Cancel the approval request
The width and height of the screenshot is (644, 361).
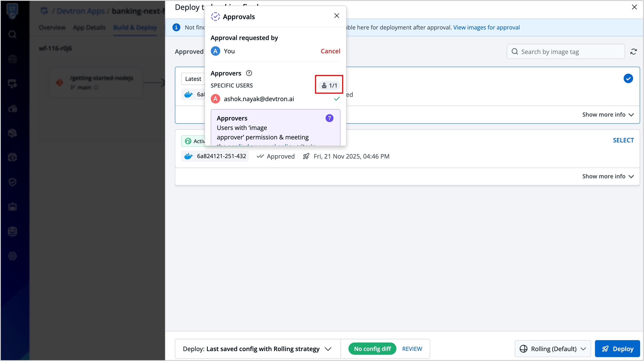pos(330,51)
